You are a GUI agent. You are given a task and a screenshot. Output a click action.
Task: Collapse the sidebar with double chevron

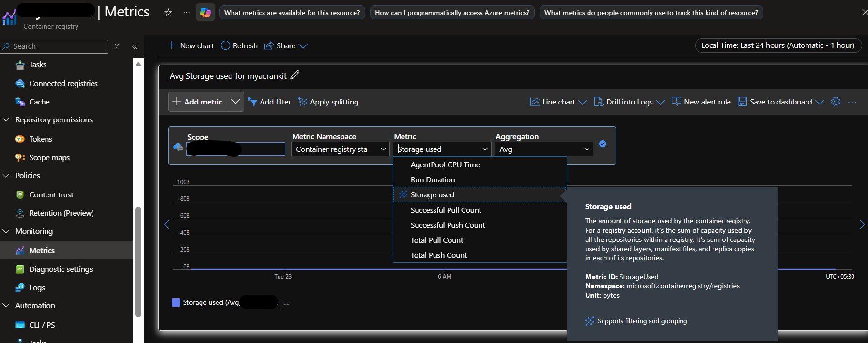(x=135, y=46)
